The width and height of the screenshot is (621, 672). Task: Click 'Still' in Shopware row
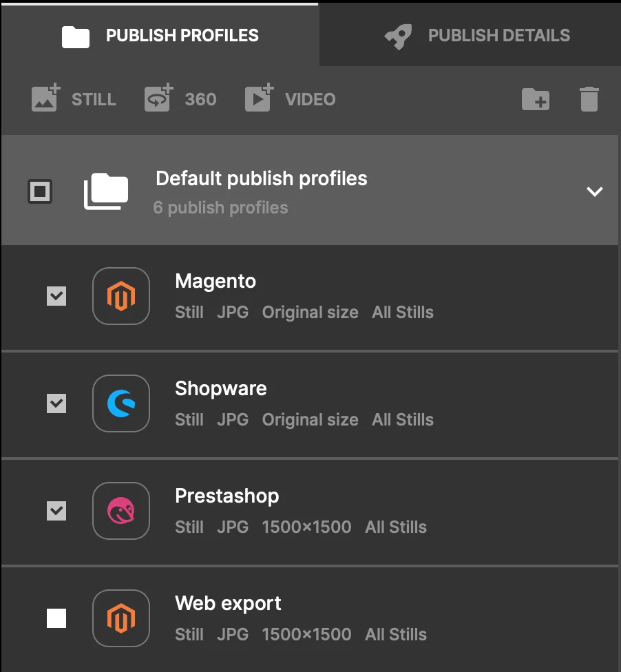tap(189, 419)
